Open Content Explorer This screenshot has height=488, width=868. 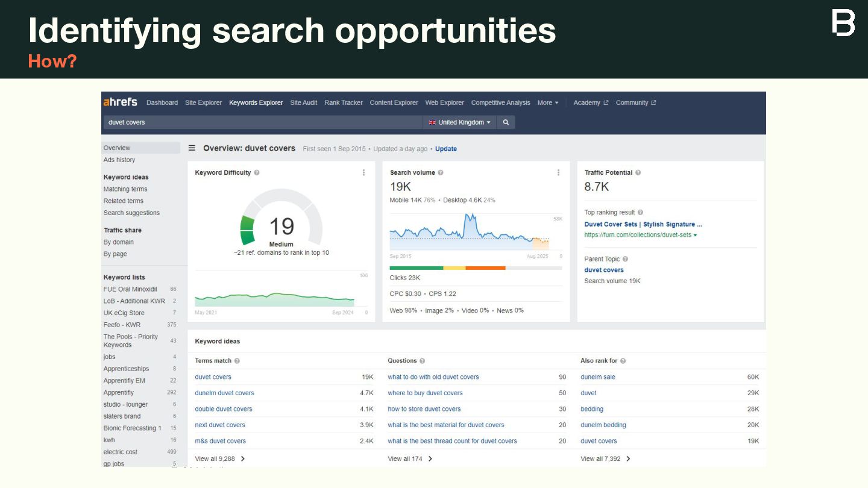[x=394, y=103]
